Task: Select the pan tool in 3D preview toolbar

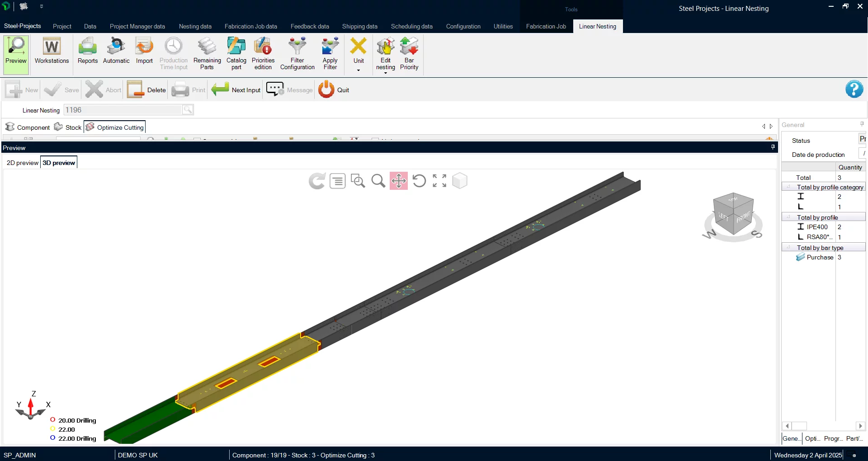Action: 399,181
